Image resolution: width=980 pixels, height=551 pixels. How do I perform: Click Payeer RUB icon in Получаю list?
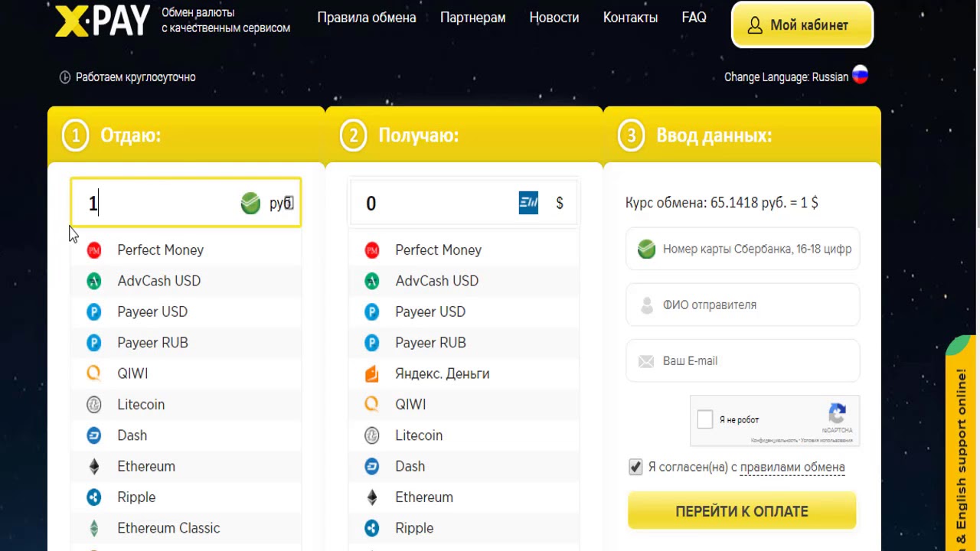pyautogui.click(x=372, y=343)
